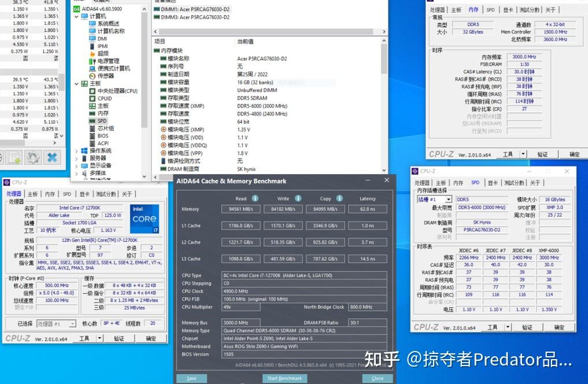Click the info icon next to Read
The height and width of the screenshot is (384, 588).
[x=255, y=198]
